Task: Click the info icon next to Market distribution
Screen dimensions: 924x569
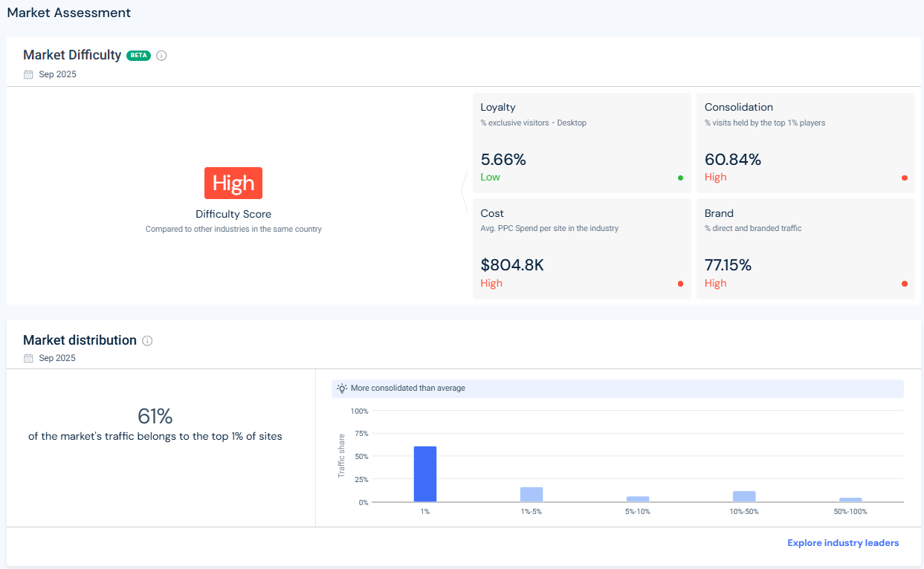Action: click(147, 341)
